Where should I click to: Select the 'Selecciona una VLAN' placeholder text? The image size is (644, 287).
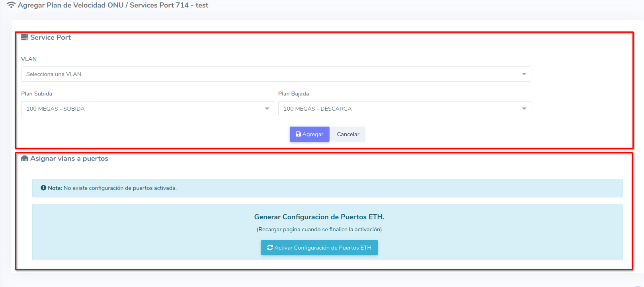(54, 74)
